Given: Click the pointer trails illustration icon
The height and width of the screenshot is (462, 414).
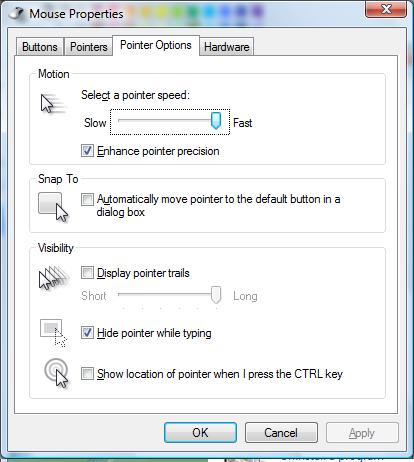Looking at the screenshot, I should (54, 278).
